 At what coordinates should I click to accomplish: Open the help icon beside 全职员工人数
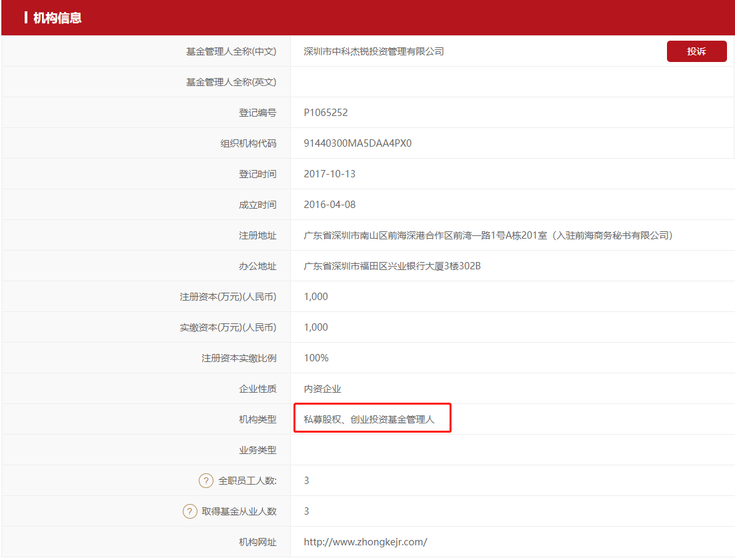[206, 481]
